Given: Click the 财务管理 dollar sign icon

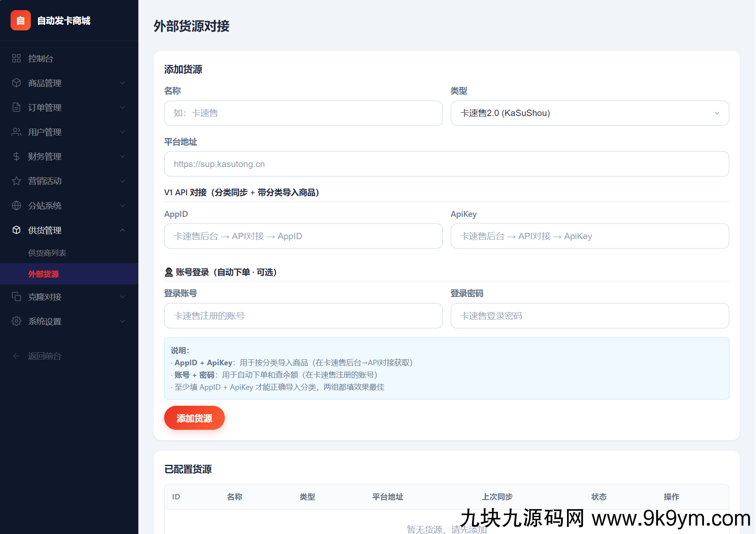Looking at the screenshot, I should click(16, 156).
